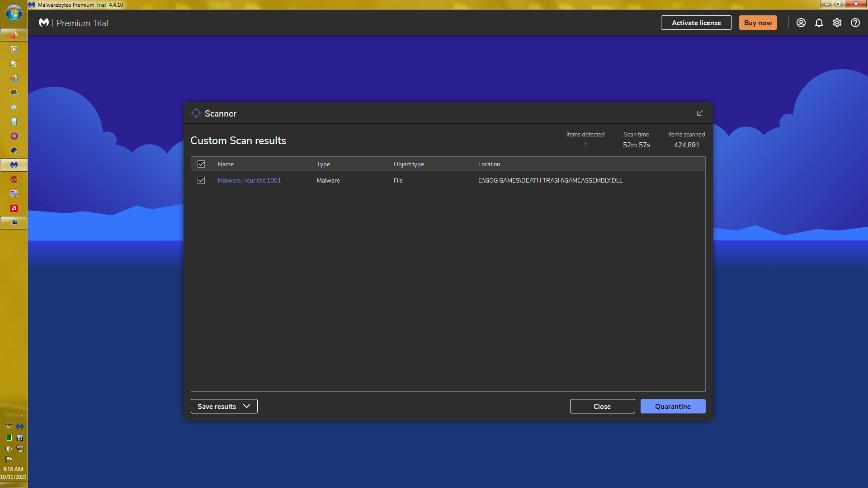Viewport: 868px width, 488px height.
Task: Open the red AMD taskbar icon
Action: coord(14,208)
